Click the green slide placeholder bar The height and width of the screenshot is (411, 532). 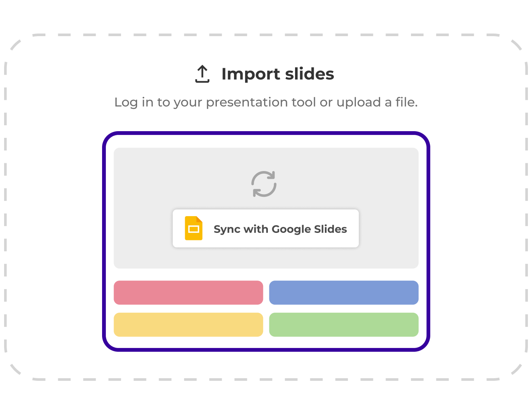pos(343,325)
